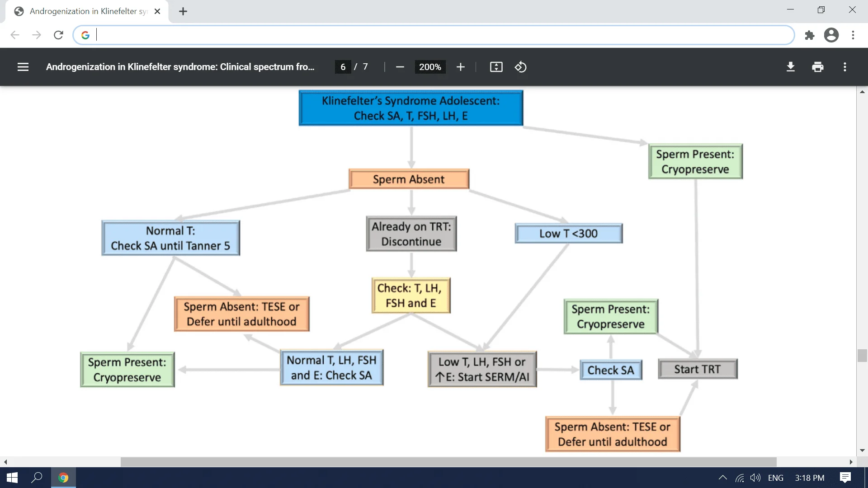Open the Windows Start menu

pyautogui.click(x=12, y=478)
